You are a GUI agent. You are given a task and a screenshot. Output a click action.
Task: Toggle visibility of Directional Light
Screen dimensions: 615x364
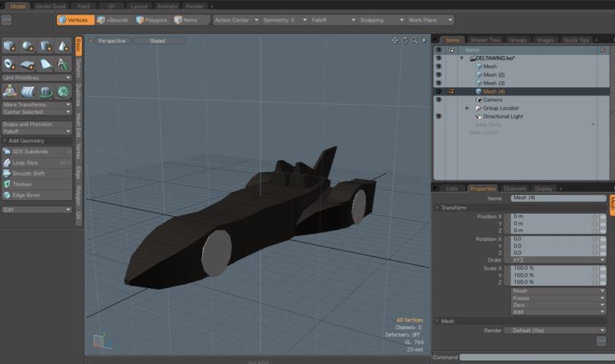point(439,116)
